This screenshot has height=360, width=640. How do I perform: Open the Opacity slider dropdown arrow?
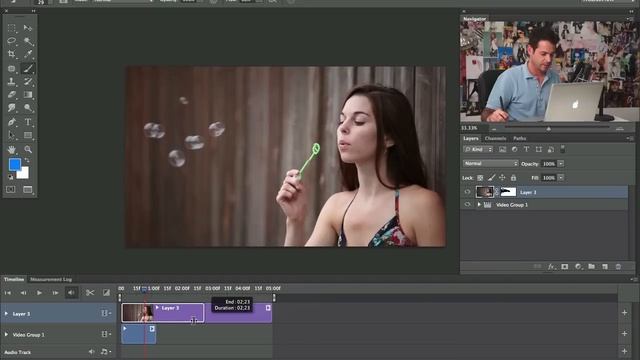click(561, 164)
